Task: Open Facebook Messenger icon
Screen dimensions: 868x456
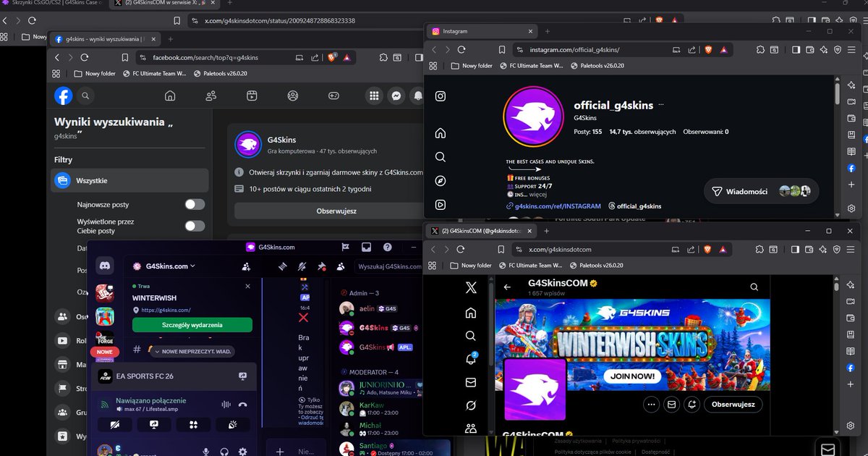Action: [x=396, y=96]
